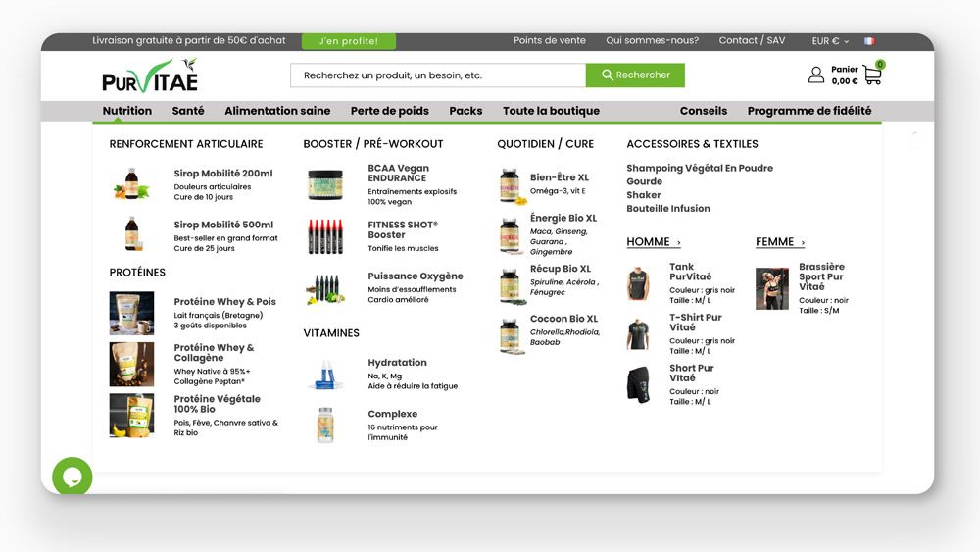Click the Fitness Shot Booster vials image
The width and height of the screenshot is (980, 552).
[x=325, y=236]
